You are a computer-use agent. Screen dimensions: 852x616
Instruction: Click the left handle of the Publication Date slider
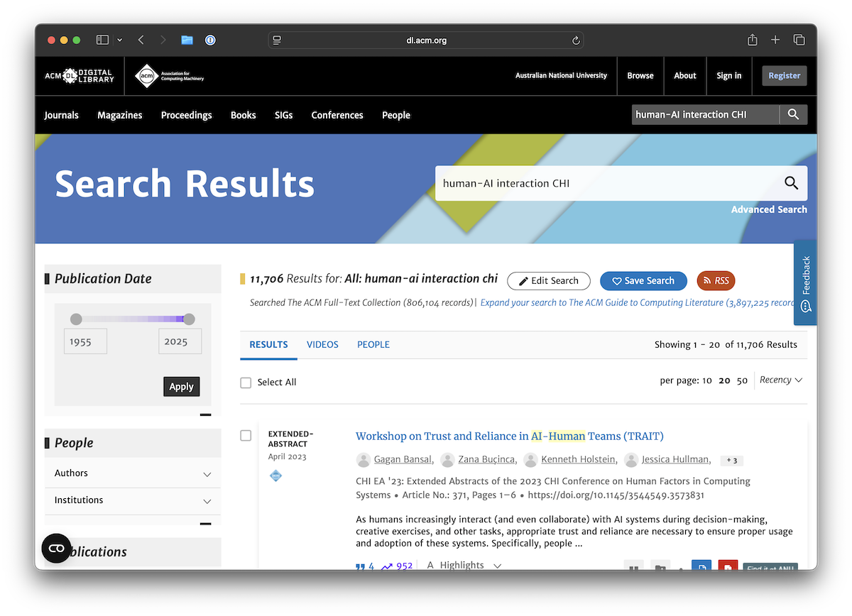[x=77, y=318]
